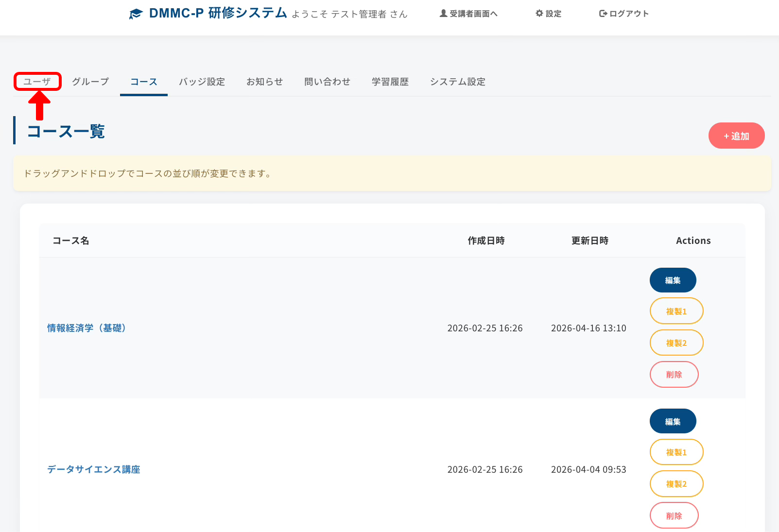
Task: Click 複製1 for 情報経済学（基礎）
Action: point(676,311)
